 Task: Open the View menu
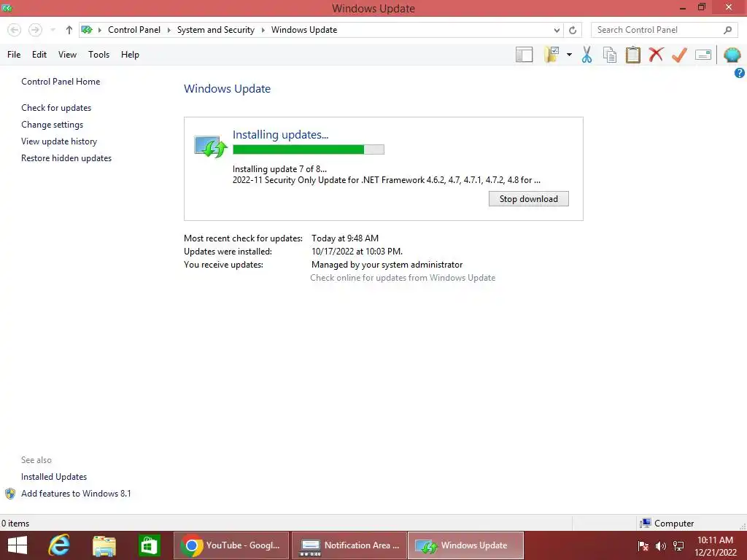67,55
